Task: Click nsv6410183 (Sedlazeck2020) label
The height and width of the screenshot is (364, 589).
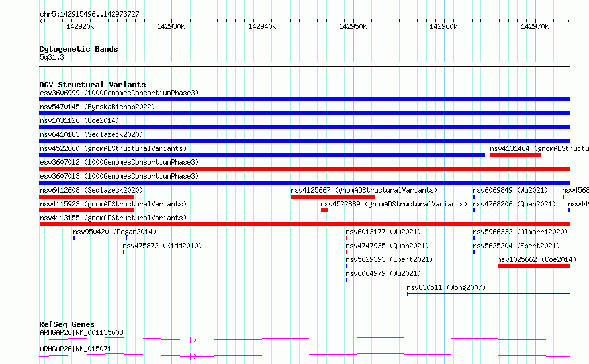Action: pyautogui.click(x=91, y=134)
